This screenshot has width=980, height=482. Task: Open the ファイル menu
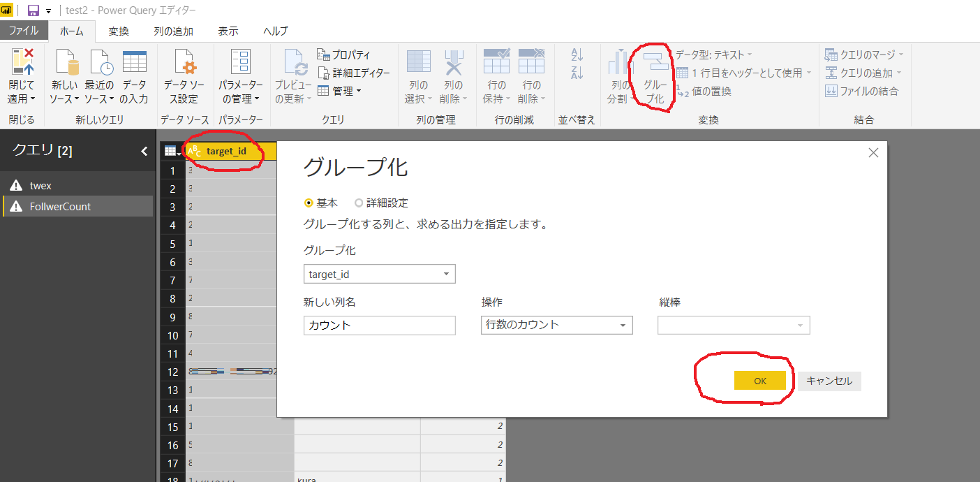tap(24, 31)
